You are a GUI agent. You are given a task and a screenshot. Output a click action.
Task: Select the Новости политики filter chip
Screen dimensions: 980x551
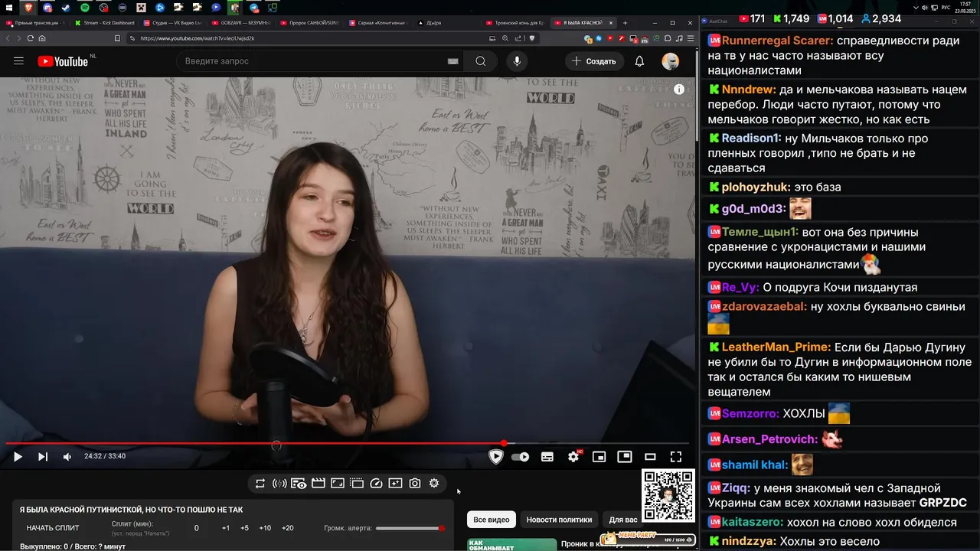coord(559,520)
